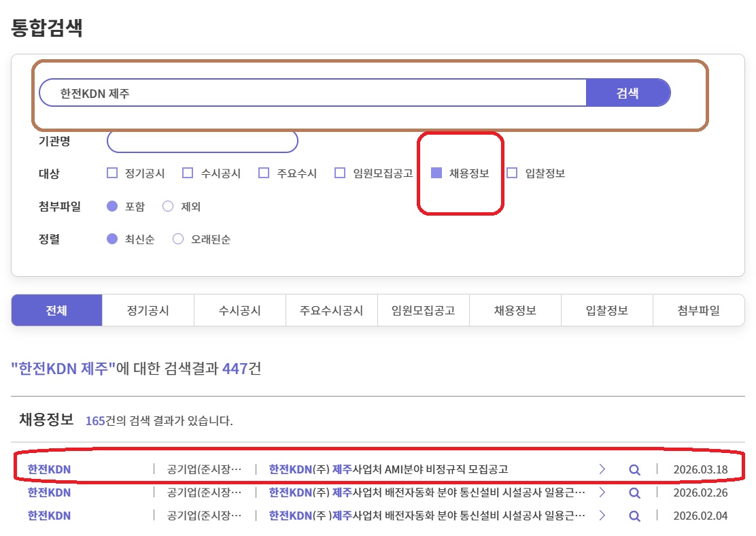Select the 오래된순 sort radio button
This screenshot has height=536, width=756.
(x=178, y=239)
